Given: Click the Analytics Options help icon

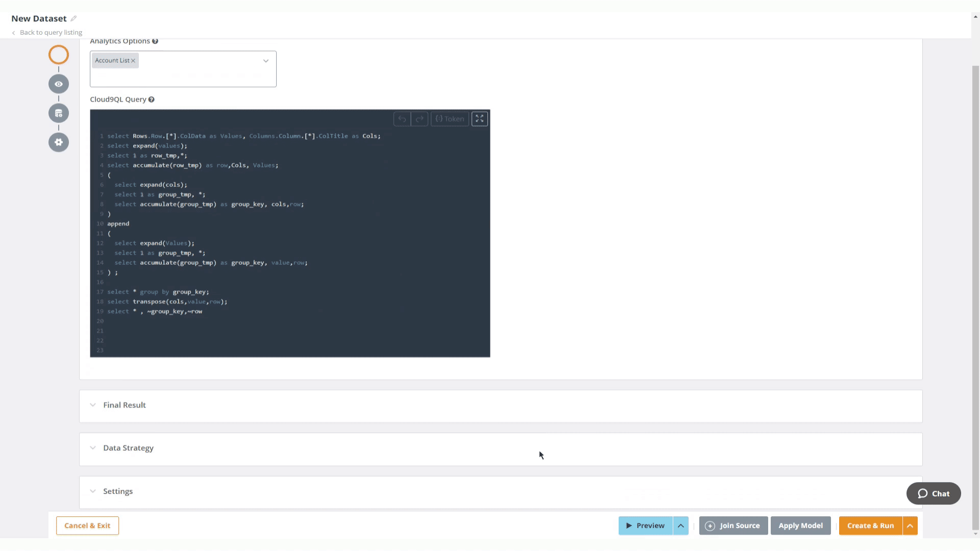Looking at the screenshot, I should click(155, 41).
